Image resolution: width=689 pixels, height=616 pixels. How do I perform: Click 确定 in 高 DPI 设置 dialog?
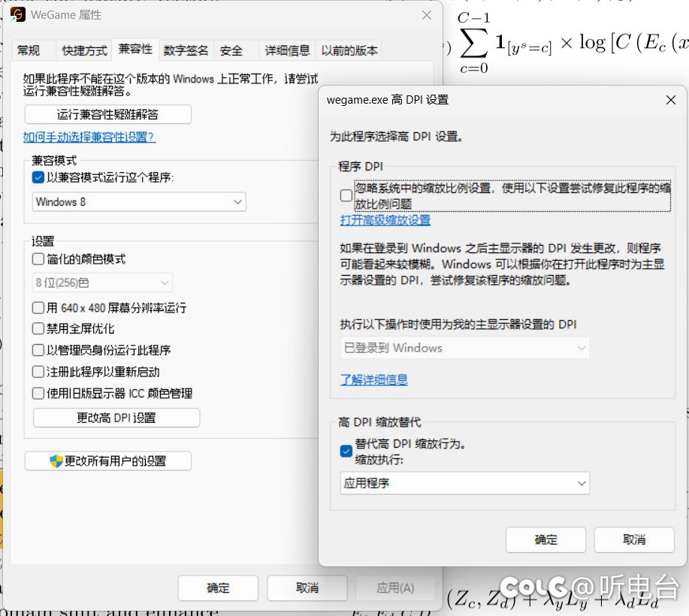pyautogui.click(x=545, y=539)
